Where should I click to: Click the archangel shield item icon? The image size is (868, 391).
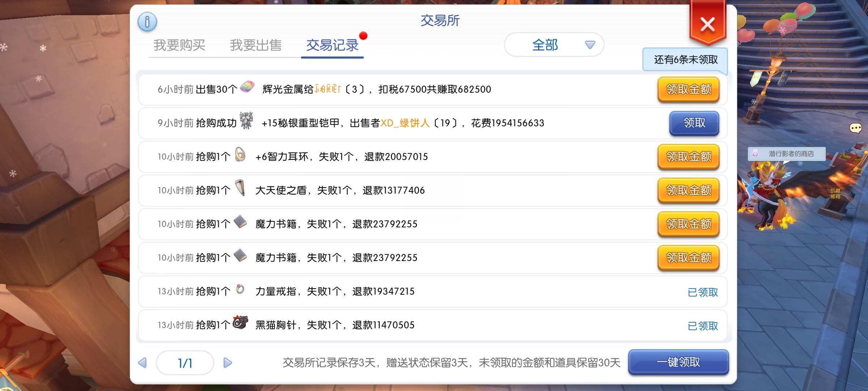point(240,188)
